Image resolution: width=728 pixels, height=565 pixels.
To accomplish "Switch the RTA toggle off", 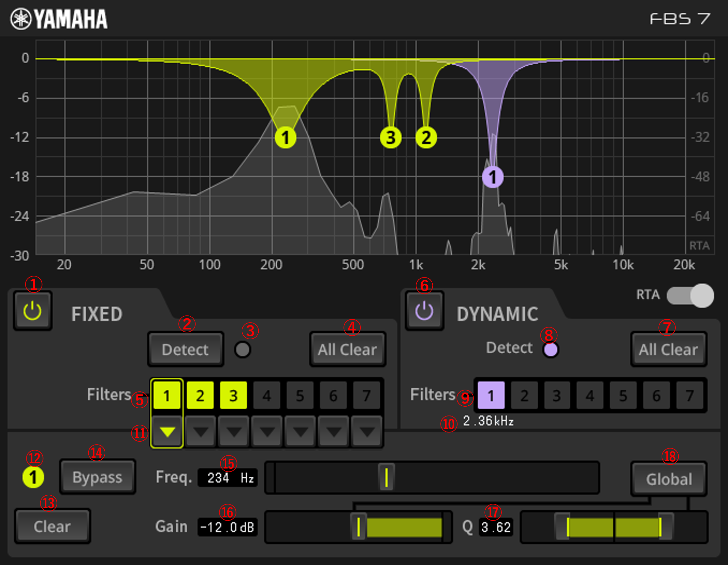I will [x=690, y=295].
